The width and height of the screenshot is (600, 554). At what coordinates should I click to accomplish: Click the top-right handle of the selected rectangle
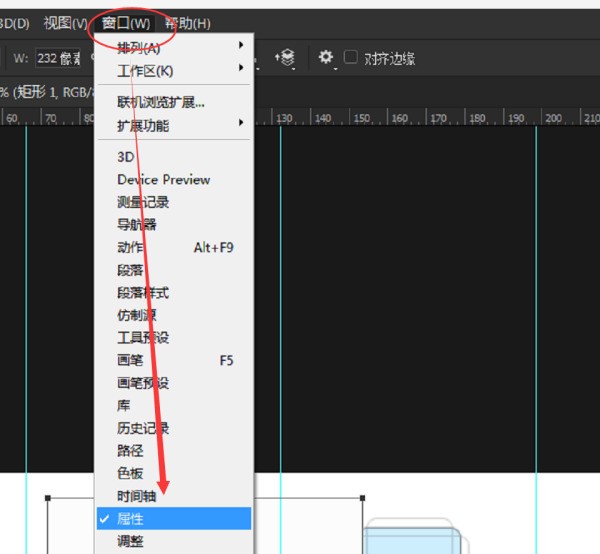coord(362,497)
